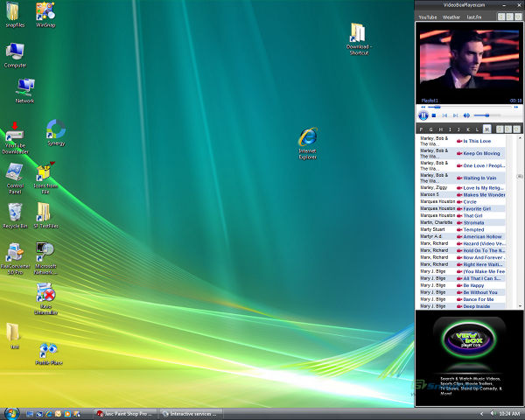Screen dimensions: 525x420
Task: Adjust the player volume slider
Action: point(487,115)
